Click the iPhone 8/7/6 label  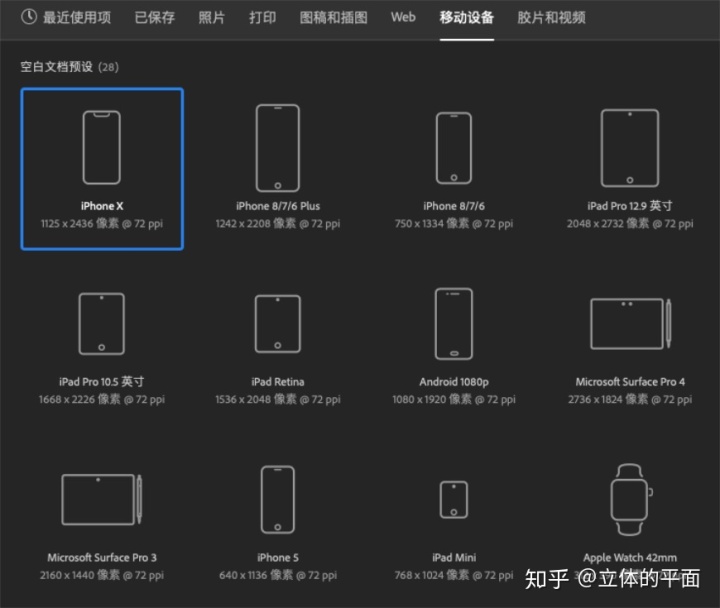(x=454, y=206)
